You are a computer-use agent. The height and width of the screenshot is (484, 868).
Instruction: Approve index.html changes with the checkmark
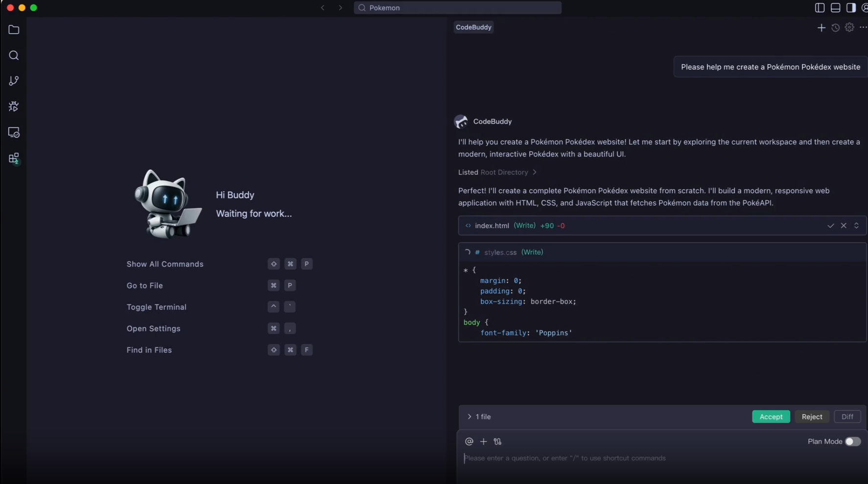point(830,225)
